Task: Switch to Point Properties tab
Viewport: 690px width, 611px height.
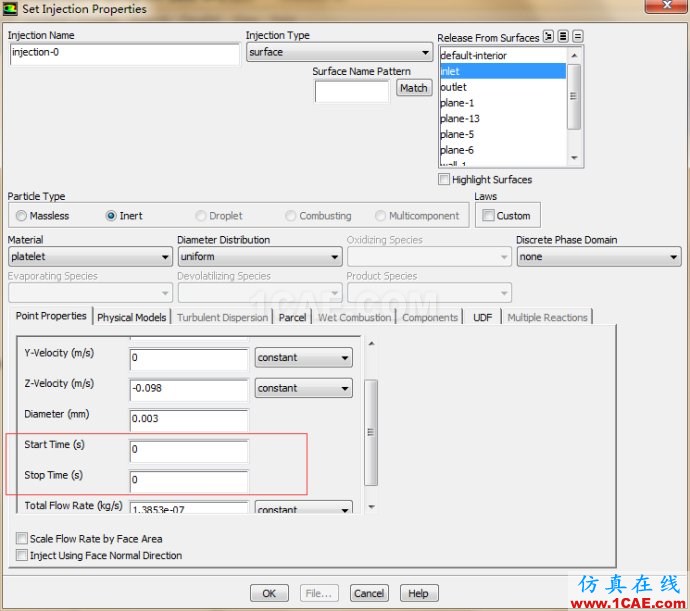Action: (x=51, y=316)
